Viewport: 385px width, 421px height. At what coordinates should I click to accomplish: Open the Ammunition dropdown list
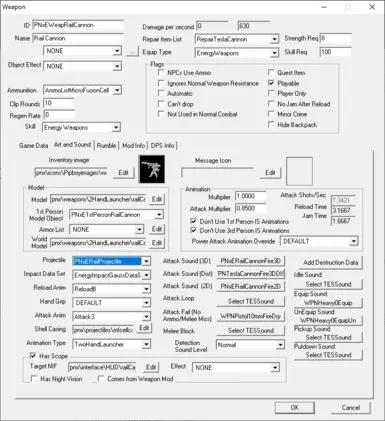(x=117, y=90)
